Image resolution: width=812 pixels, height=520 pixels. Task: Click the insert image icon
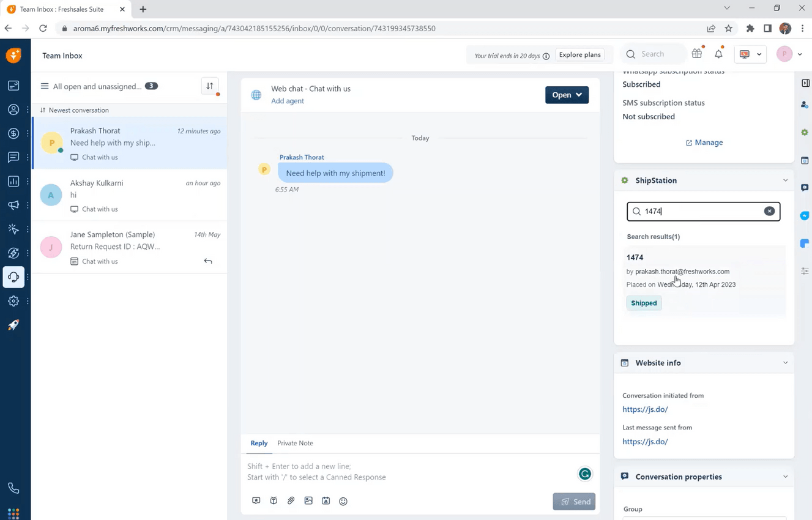click(308, 500)
